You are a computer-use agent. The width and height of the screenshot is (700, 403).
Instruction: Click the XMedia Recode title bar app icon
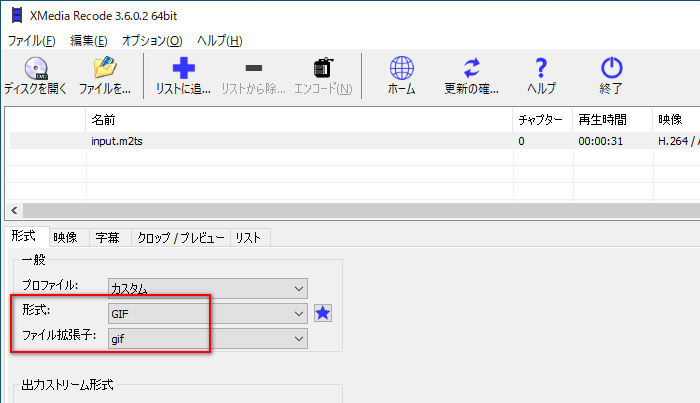(x=17, y=15)
